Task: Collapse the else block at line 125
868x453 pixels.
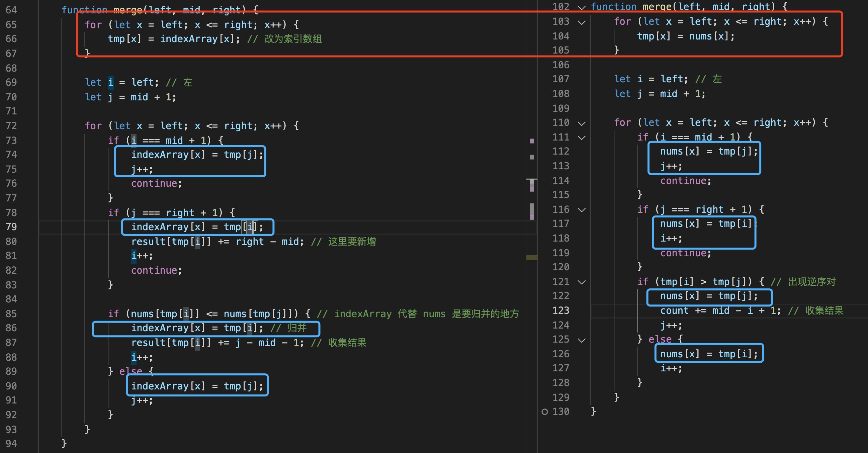Action: pyautogui.click(x=582, y=340)
